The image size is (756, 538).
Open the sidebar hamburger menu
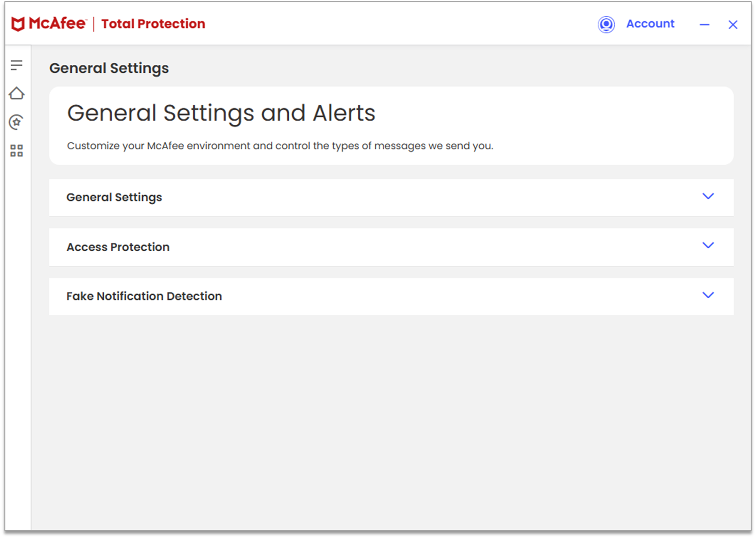coord(16,65)
